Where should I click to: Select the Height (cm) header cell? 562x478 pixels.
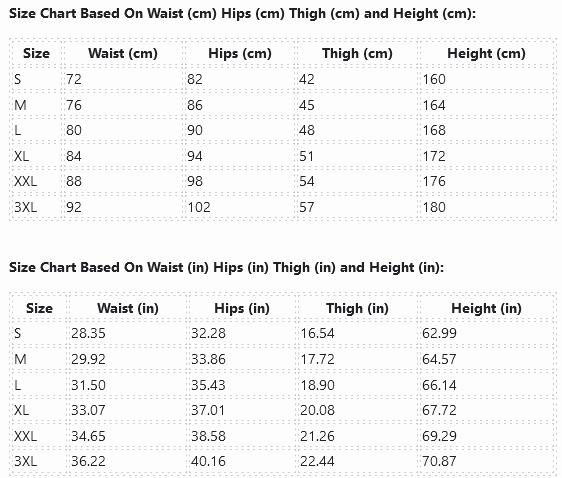tap(486, 53)
